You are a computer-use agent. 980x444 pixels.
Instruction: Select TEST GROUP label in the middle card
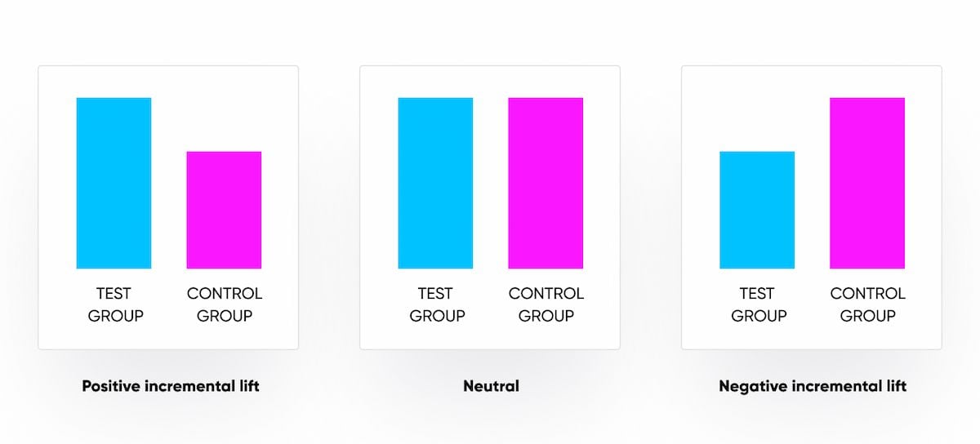coord(437,304)
